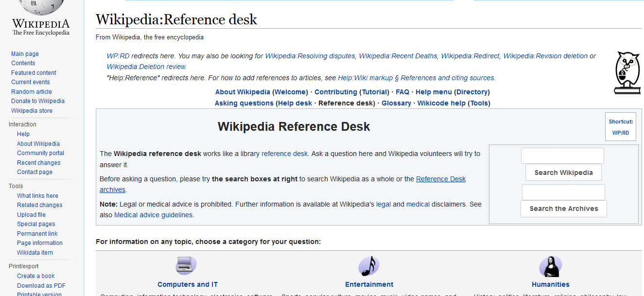Viewport: 644px width, 296px height.
Task: Open Donate to Wikipedia link
Action: (37, 101)
